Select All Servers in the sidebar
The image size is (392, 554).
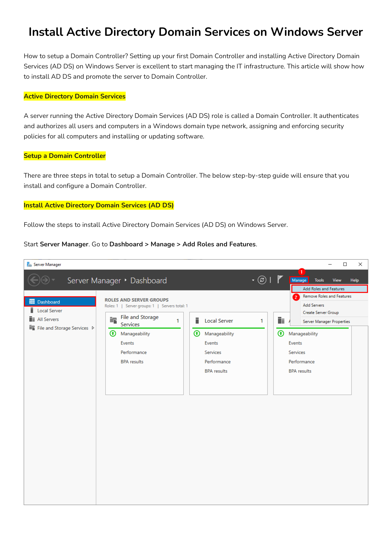[x=48, y=320]
